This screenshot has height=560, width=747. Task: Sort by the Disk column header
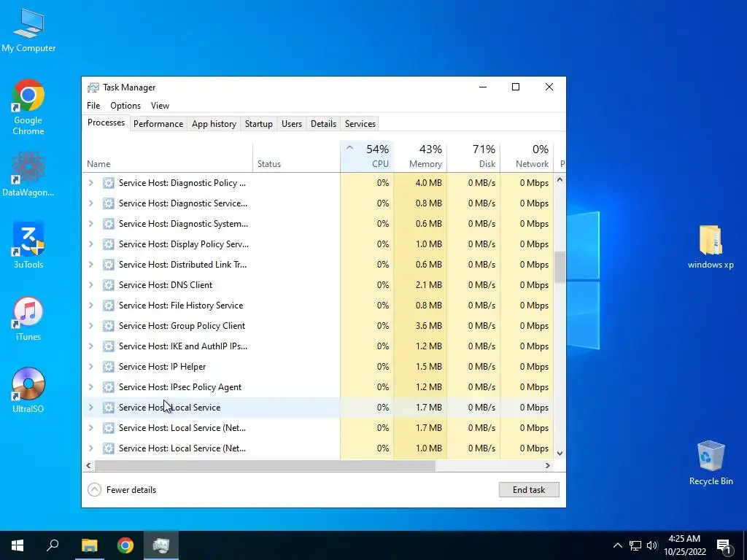point(474,157)
